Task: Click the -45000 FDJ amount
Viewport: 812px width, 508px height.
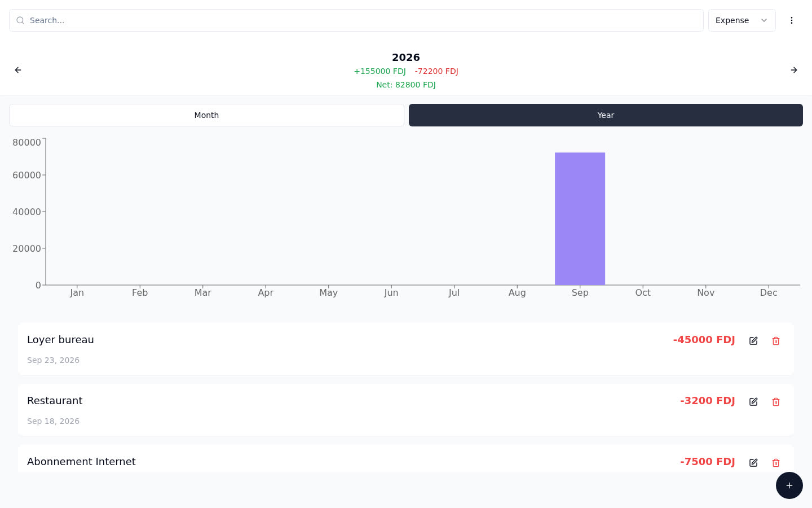Action: coord(704,340)
